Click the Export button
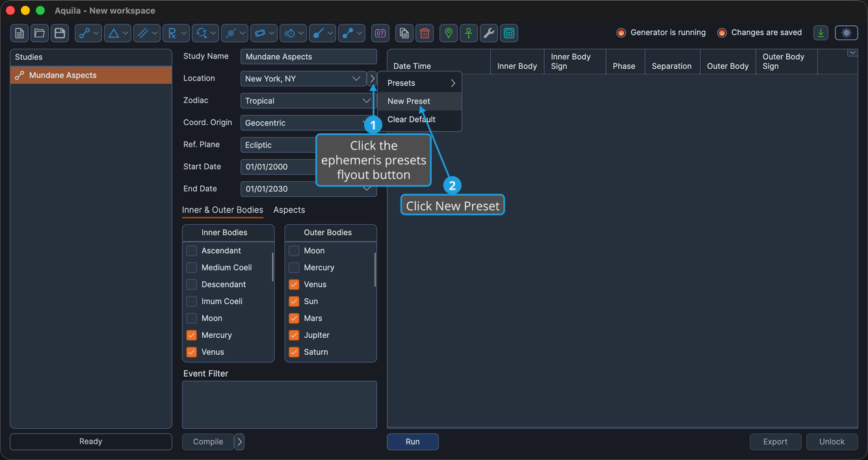 [776, 442]
